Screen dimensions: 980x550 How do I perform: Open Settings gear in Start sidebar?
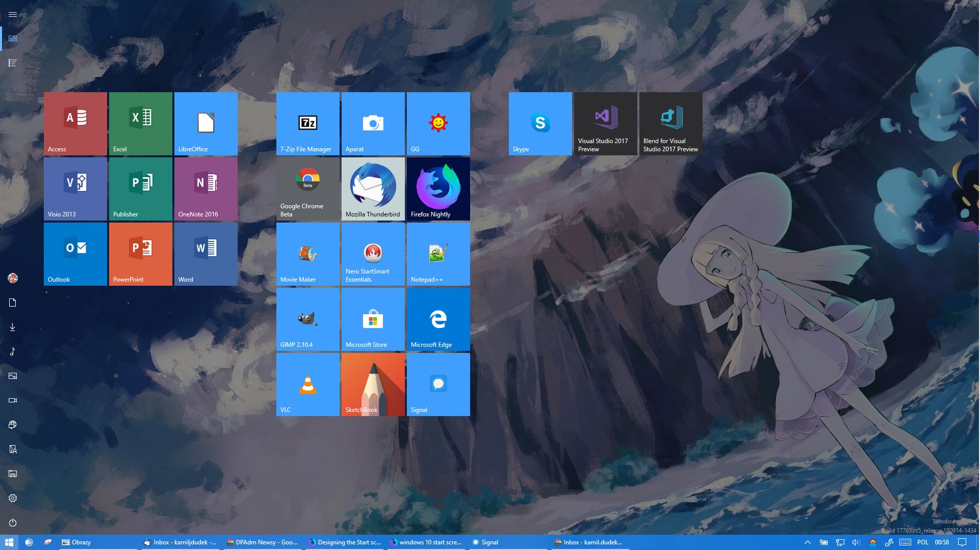click(x=13, y=498)
